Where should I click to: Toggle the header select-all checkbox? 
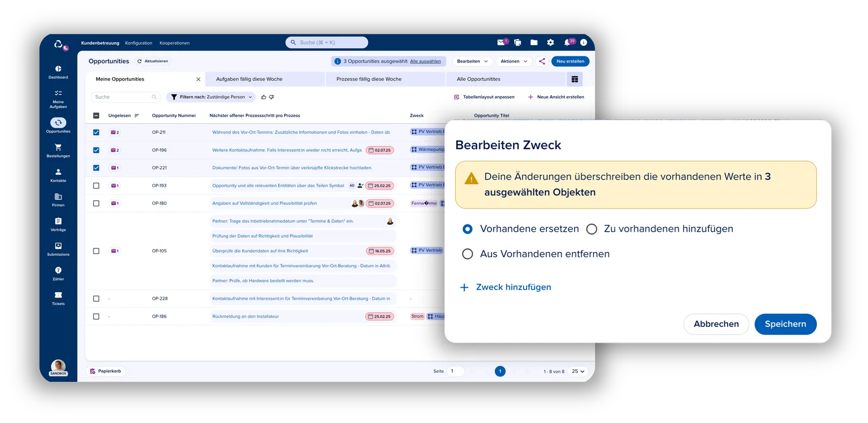click(x=96, y=116)
